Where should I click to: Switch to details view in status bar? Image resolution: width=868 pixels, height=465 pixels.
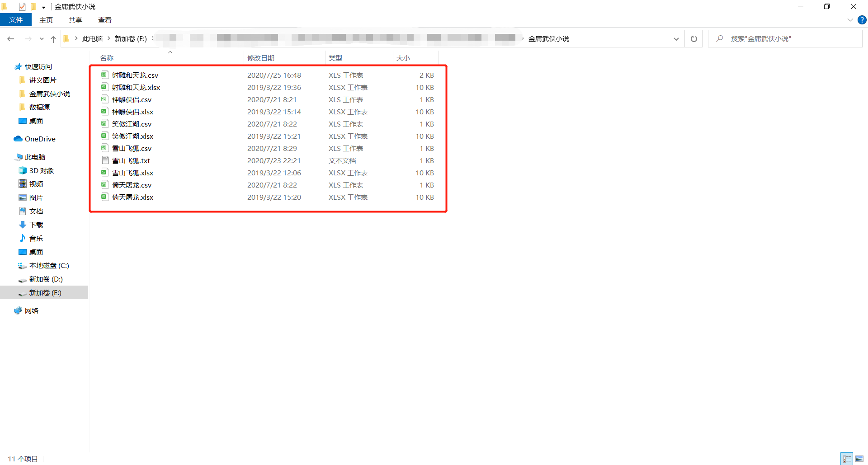point(847,459)
